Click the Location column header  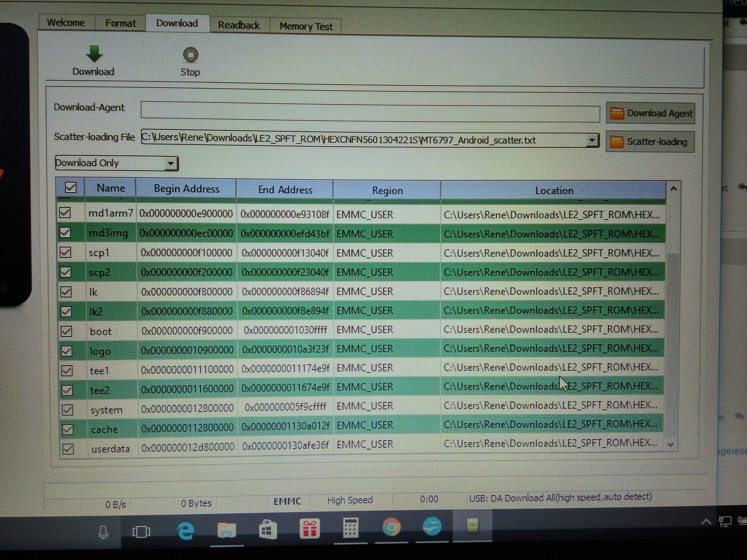554,191
